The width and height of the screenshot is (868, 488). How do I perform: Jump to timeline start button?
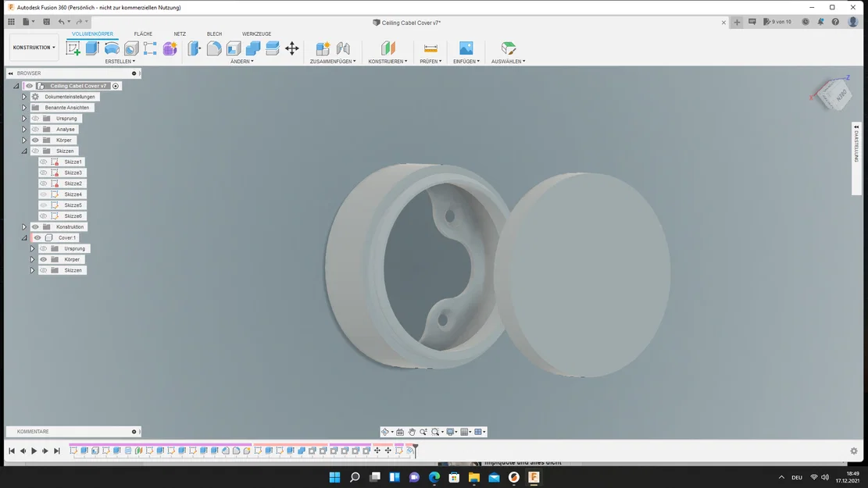tap(12, 451)
